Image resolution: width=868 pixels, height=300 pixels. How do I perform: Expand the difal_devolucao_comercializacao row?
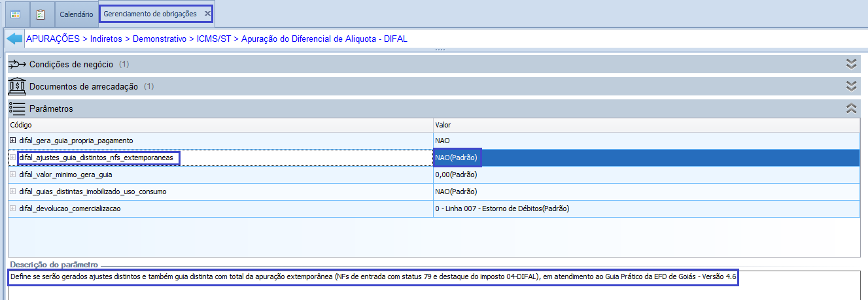point(13,209)
